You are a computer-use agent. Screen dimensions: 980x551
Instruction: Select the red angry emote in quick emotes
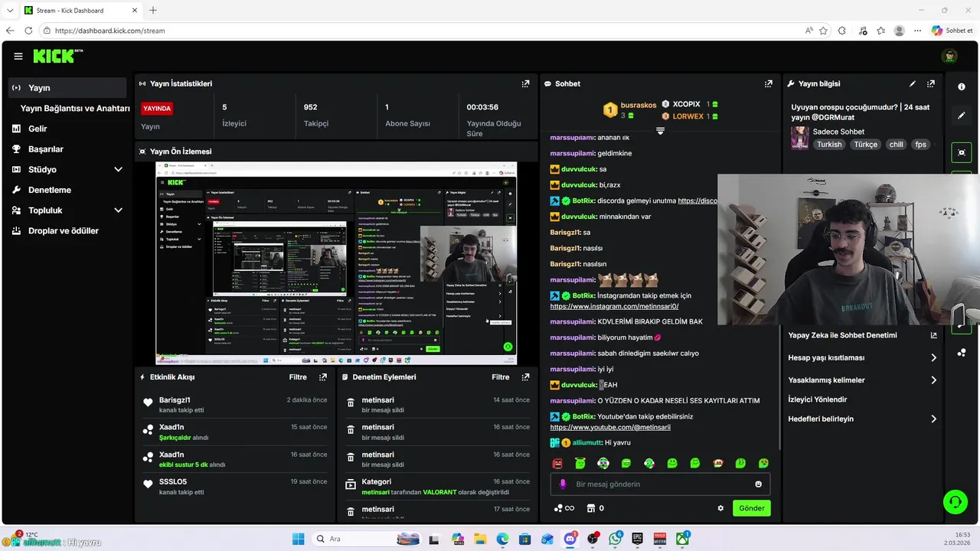[557, 463]
